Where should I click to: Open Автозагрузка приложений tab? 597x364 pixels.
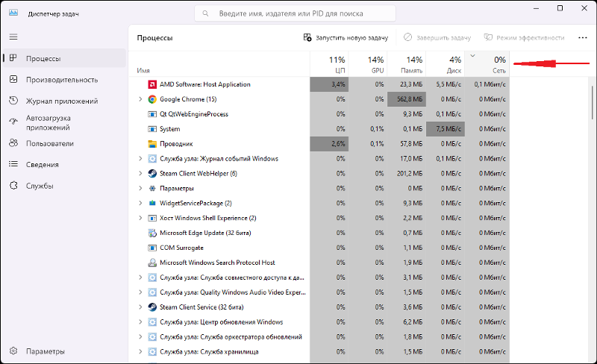click(x=64, y=122)
